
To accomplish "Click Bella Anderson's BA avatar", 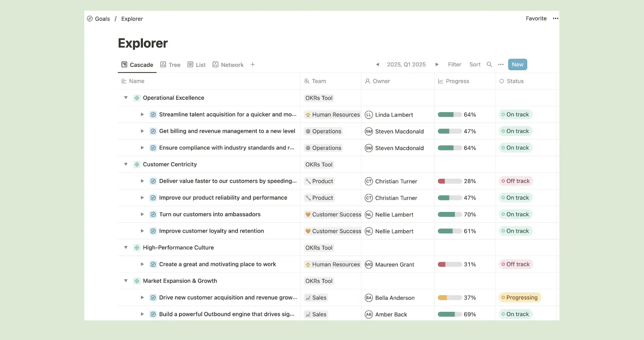I will click(369, 298).
